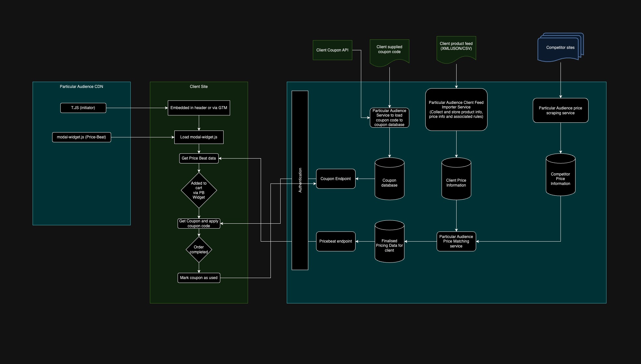Select the Particular Audience Price Matching service box

pyautogui.click(x=456, y=241)
